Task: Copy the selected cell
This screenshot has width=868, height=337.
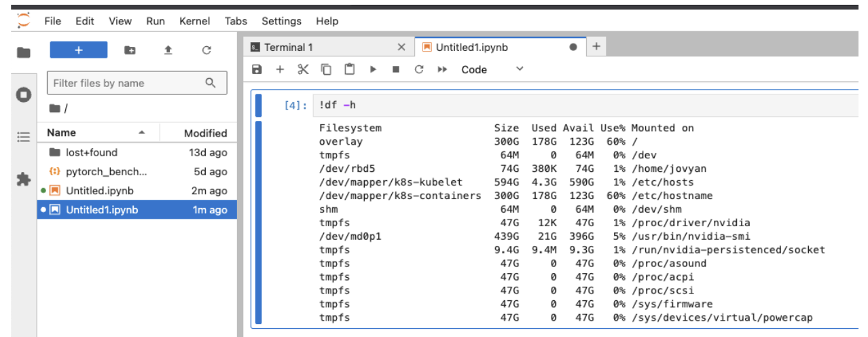Action: pos(326,69)
